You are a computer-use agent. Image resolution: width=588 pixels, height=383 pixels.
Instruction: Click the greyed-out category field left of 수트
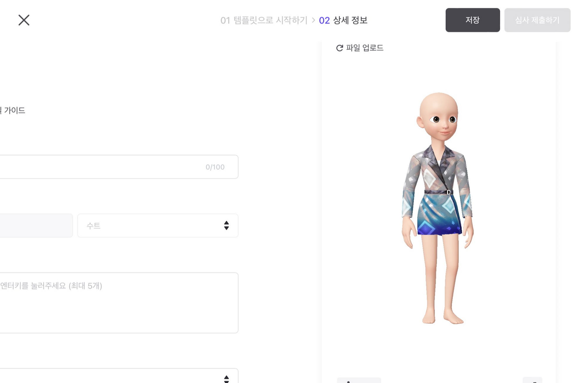(x=36, y=225)
